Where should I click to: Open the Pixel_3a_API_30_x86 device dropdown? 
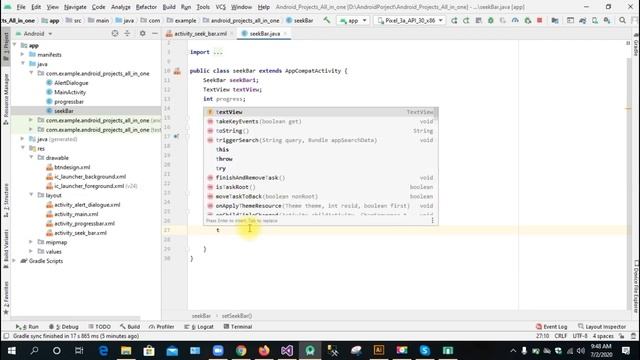pyautogui.click(x=410, y=20)
